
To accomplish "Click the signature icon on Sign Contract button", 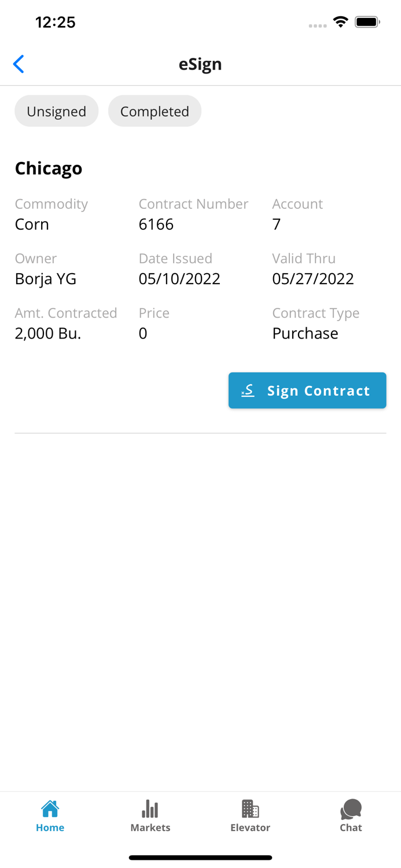I will (248, 390).
